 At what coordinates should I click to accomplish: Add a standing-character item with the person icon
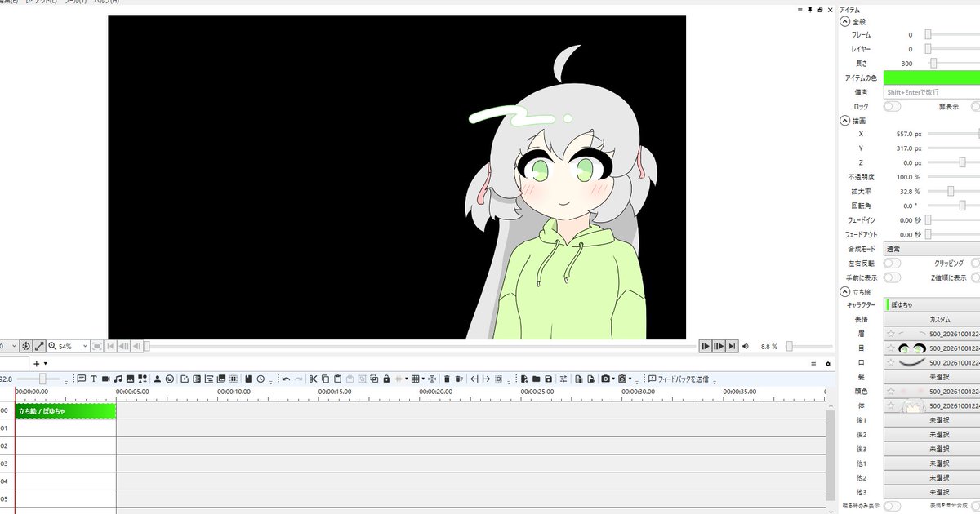[x=157, y=379]
